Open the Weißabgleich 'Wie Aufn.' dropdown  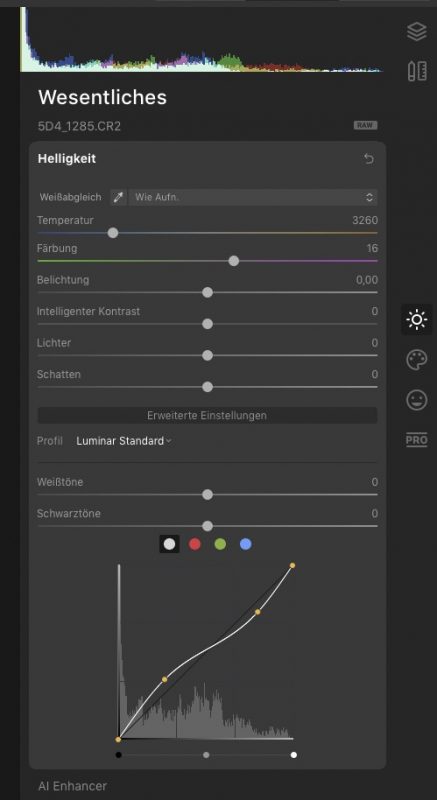(253, 197)
